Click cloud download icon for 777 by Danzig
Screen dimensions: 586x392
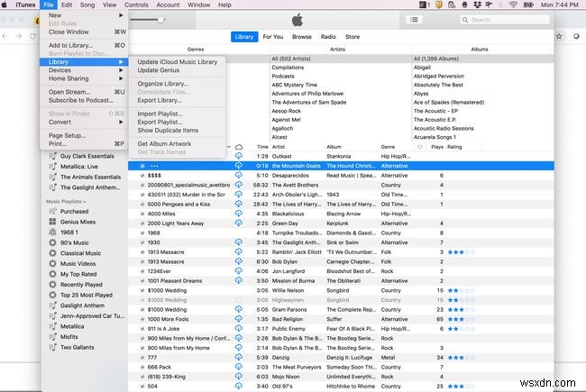point(238,357)
